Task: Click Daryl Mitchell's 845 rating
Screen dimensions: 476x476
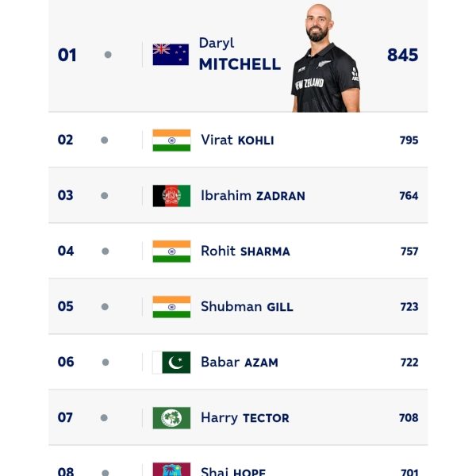Action: click(x=402, y=55)
